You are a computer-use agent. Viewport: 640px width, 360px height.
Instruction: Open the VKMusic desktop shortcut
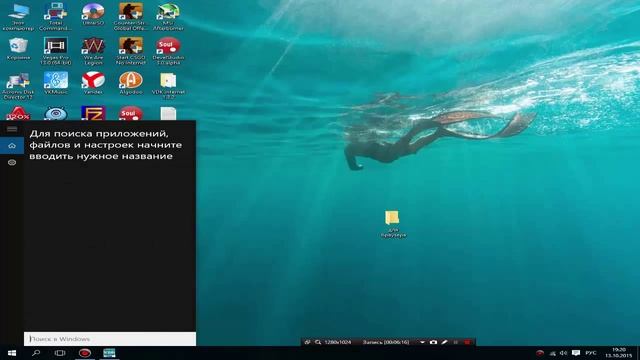tap(56, 83)
